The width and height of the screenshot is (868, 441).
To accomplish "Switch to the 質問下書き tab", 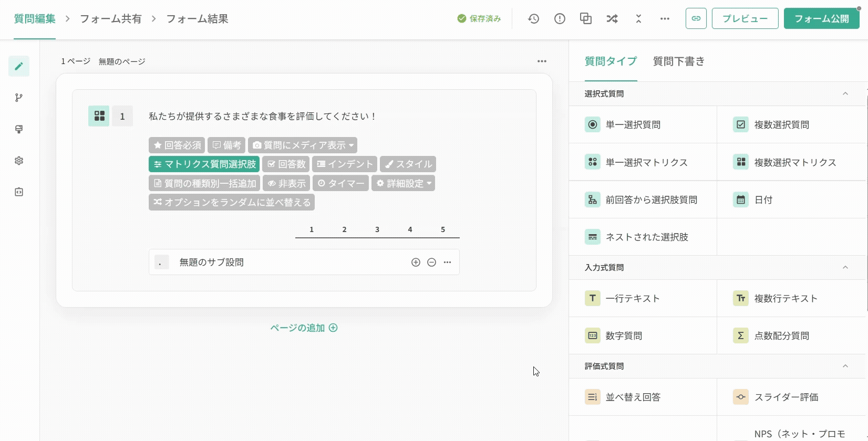I will click(679, 61).
